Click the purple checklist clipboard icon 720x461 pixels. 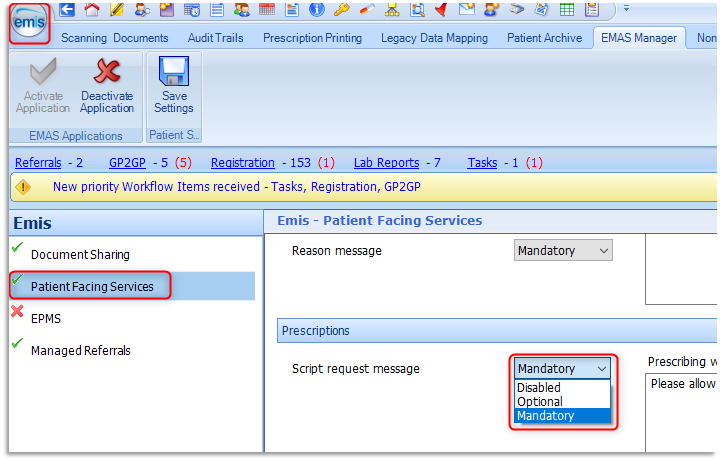tap(592, 9)
